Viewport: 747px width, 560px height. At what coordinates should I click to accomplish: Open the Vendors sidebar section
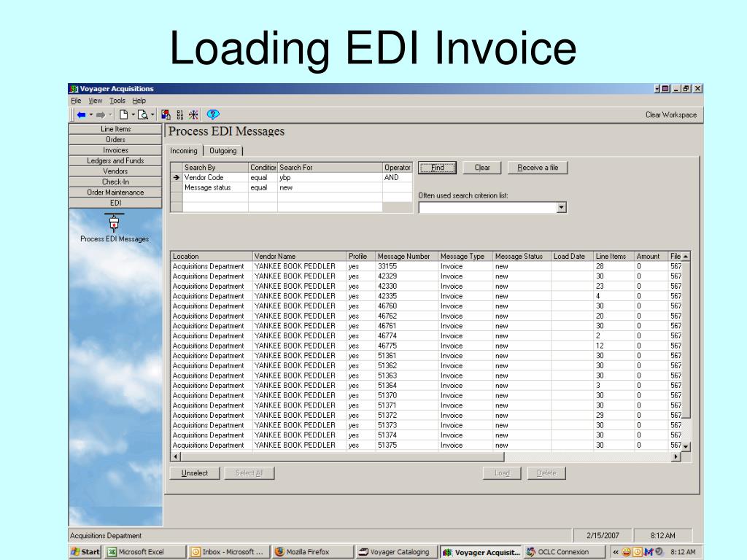coord(115,171)
